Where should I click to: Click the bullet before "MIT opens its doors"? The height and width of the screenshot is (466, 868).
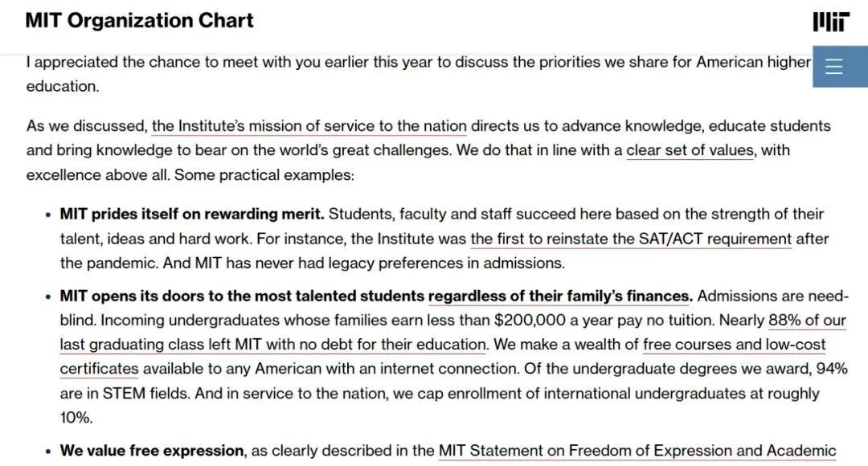coord(45,296)
